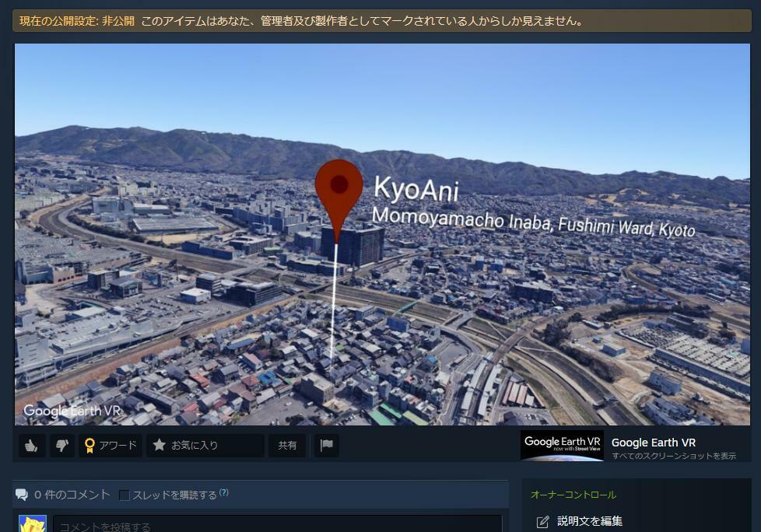
Task: Open the Google Earth VR title link
Action: tap(654, 443)
